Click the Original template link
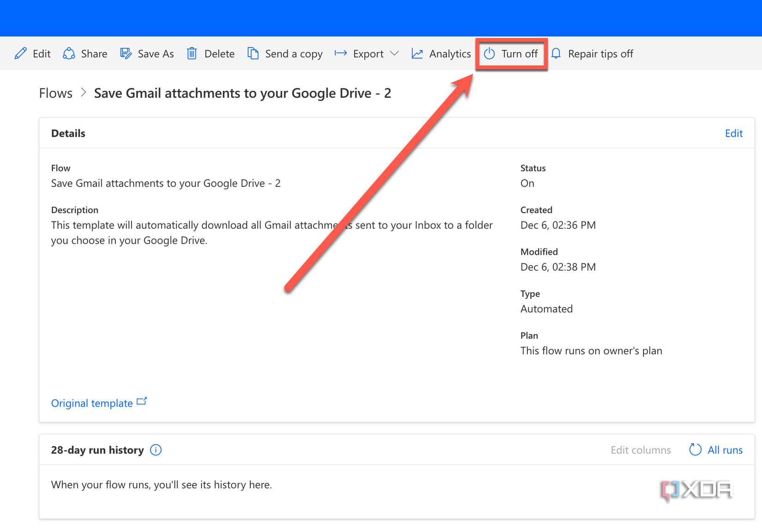The width and height of the screenshot is (762, 532). [92, 403]
